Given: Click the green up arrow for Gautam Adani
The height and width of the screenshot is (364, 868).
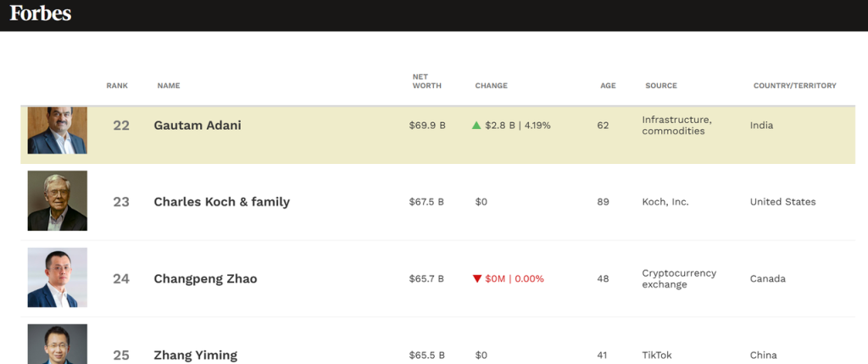Looking at the screenshot, I should point(476,126).
